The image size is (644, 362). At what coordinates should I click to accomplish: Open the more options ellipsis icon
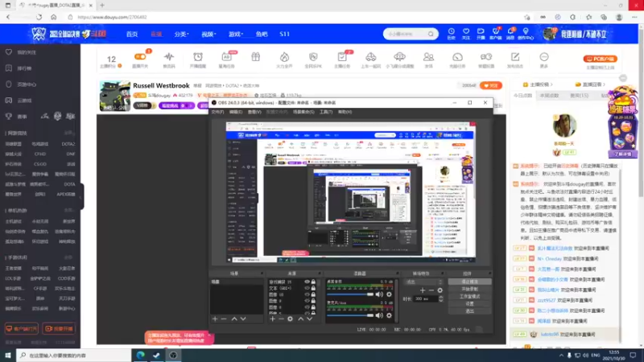pyautogui.click(x=544, y=57)
